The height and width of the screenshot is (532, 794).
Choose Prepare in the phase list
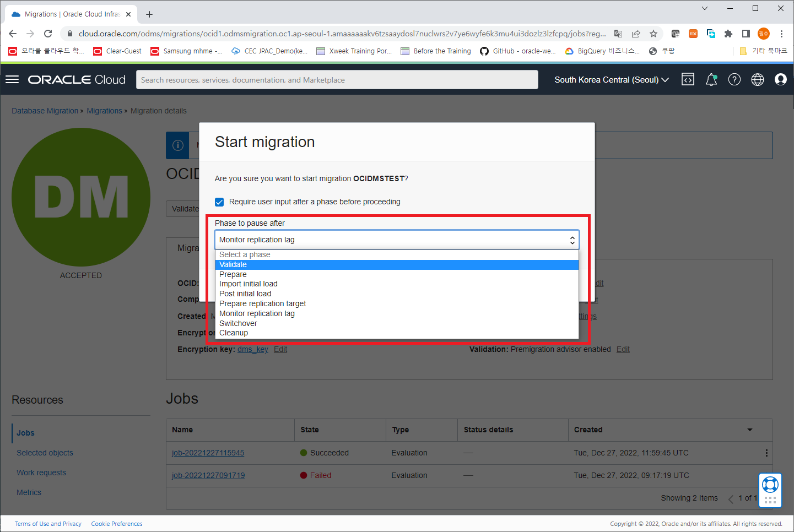397,274
